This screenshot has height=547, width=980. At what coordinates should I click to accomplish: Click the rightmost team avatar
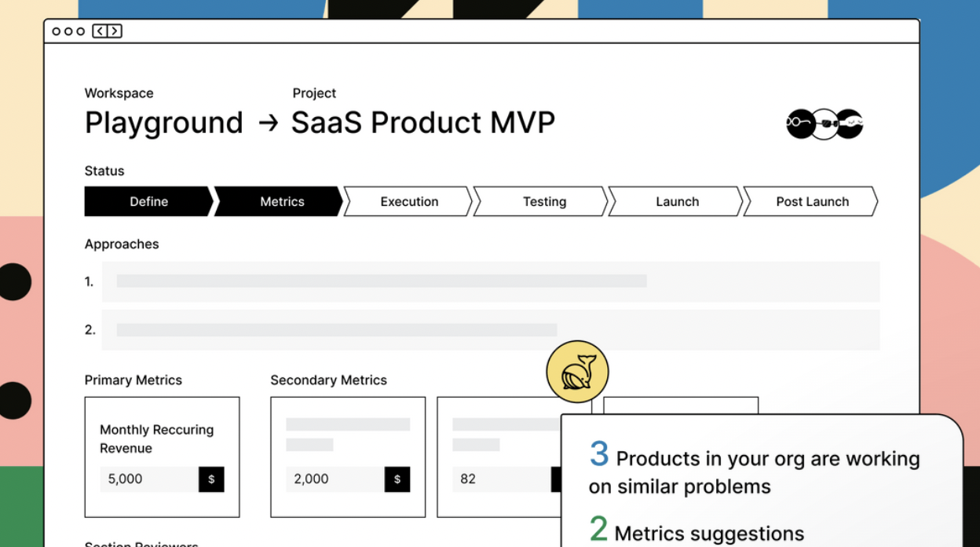tap(850, 123)
